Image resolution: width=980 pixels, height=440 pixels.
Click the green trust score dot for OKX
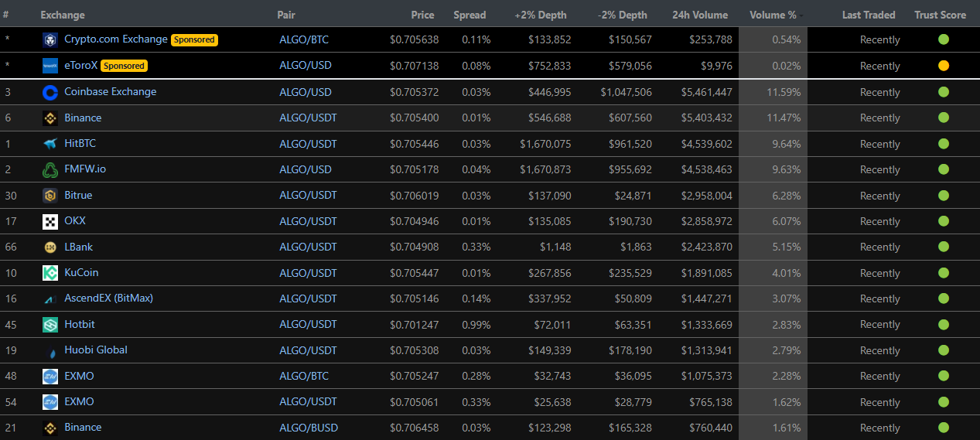(x=943, y=221)
